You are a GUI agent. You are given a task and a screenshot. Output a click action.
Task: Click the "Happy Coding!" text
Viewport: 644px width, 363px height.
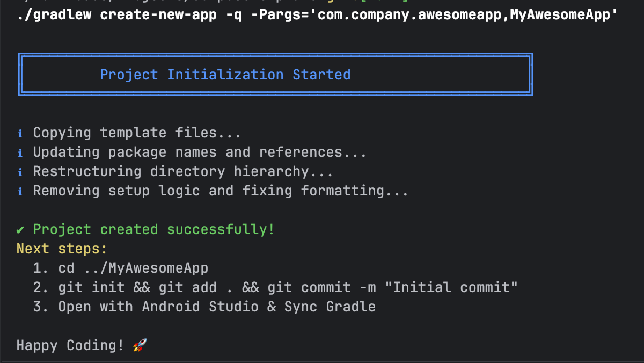pyautogui.click(x=70, y=345)
